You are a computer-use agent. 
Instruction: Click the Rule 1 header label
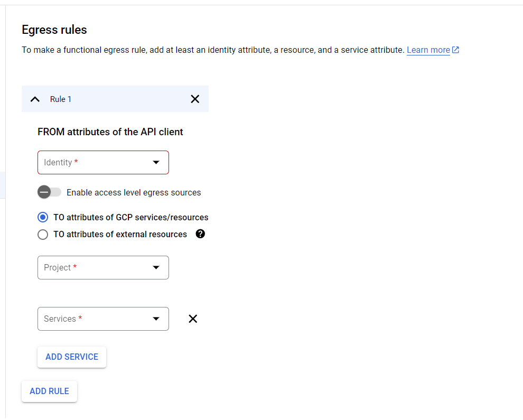pos(61,99)
